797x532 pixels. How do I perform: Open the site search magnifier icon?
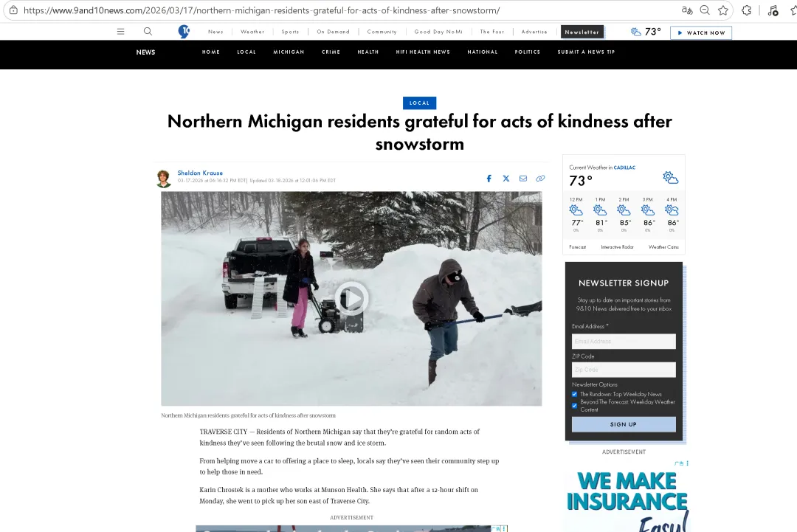point(148,32)
